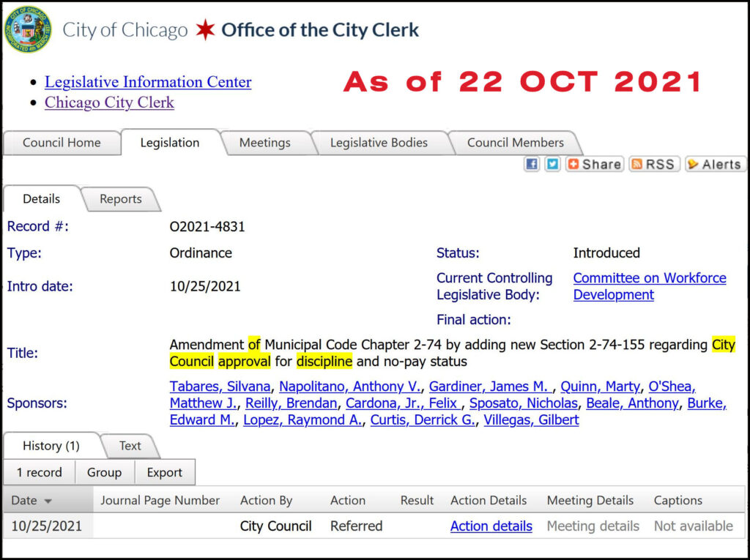
Task: Click City Council in the history row
Action: click(276, 526)
